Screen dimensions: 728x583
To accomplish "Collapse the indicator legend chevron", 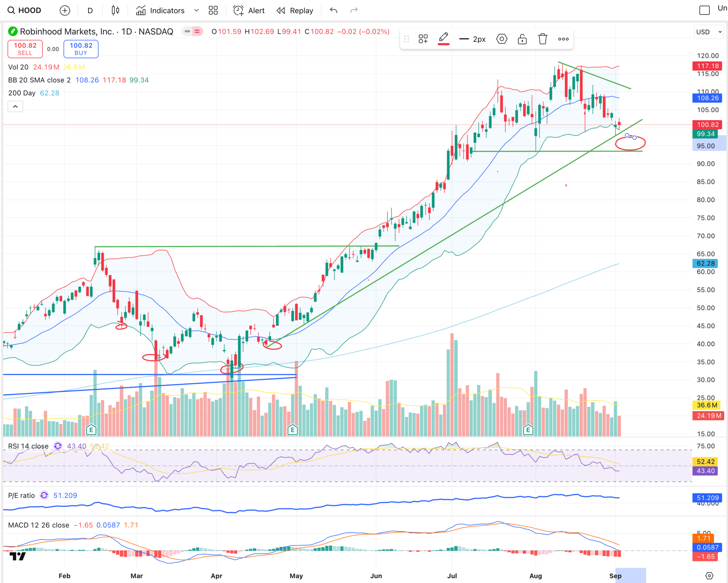I will 15,107.
